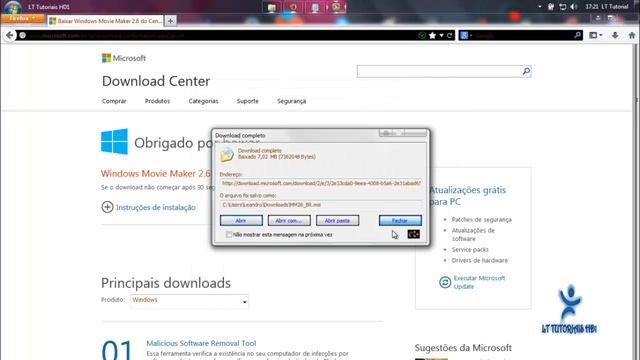
Task: Click the saved file path field
Action: 321,204
